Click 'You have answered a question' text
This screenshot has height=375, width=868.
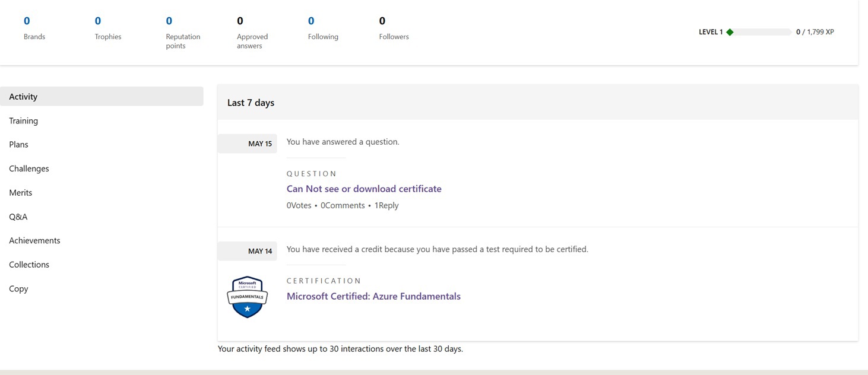pos(343,142)
